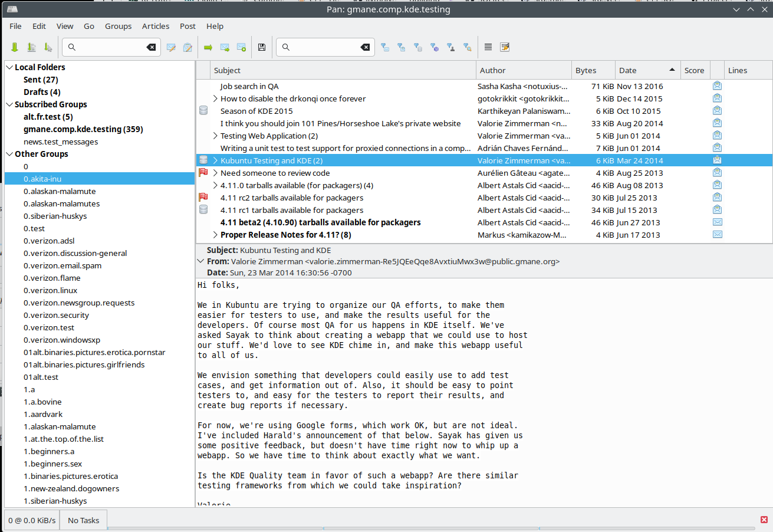Click the red error icon in status bar
773x532 pixels.
pos(764,520)
